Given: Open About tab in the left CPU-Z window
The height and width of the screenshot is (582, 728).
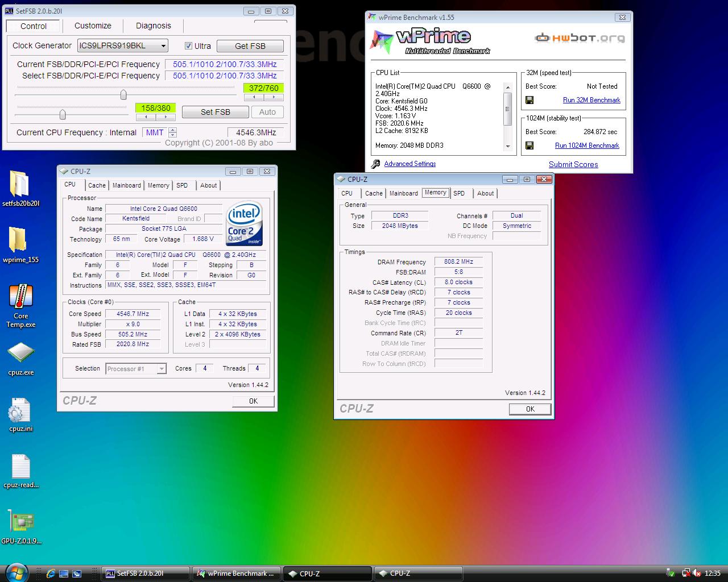Looking at the screenshot, I should pos(208,185).
